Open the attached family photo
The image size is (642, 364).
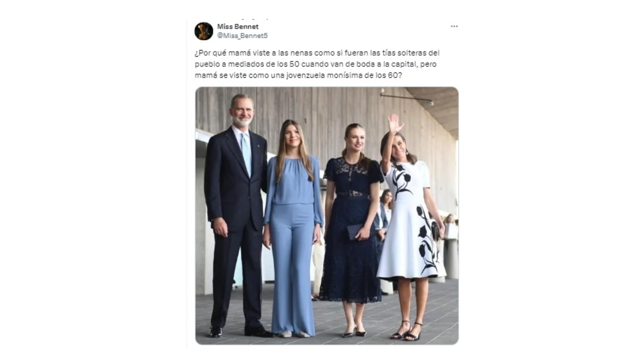pos(327,216)
